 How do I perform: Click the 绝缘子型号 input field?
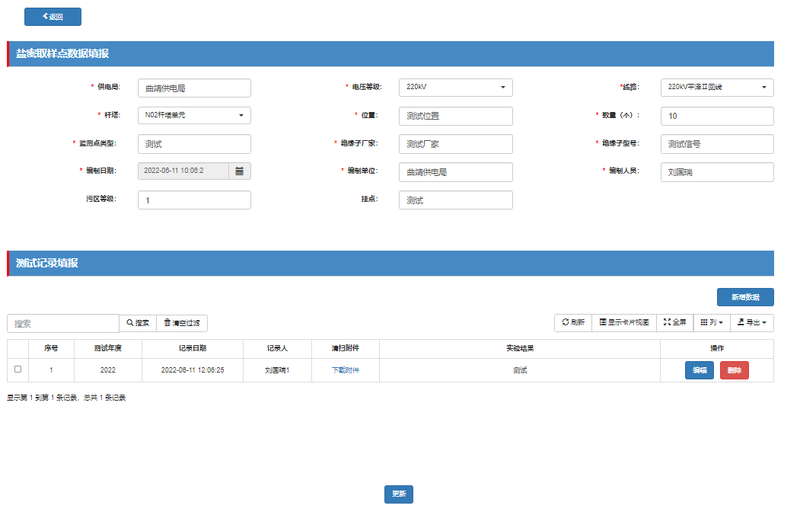click(717, 144)
